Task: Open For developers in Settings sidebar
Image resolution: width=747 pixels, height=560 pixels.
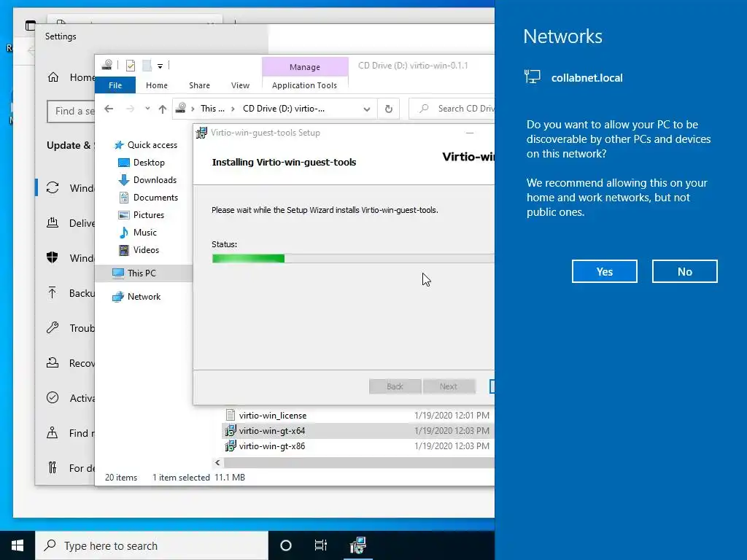Action: pyautogui.click(x=70, y=467)
